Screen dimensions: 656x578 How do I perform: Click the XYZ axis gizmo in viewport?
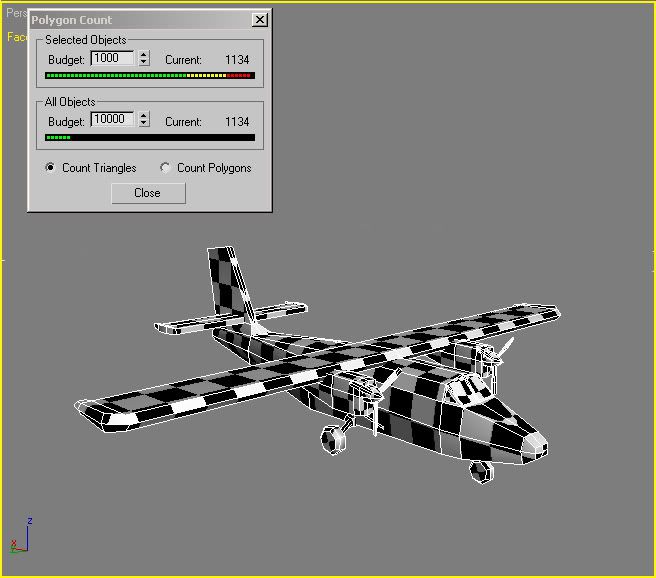21,537
